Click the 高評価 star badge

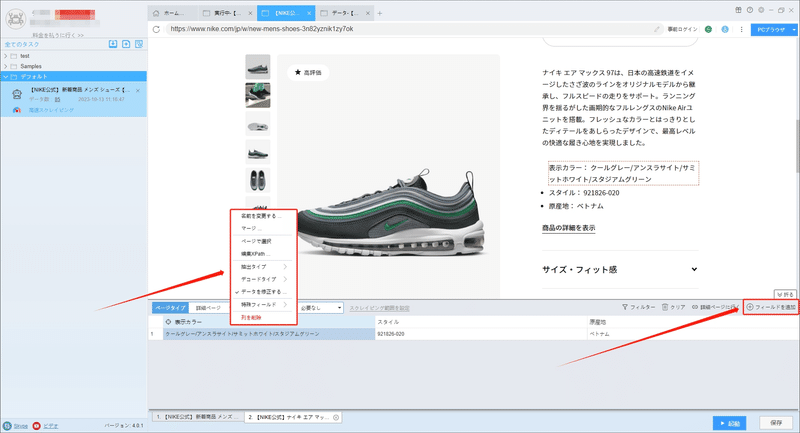pos(308,72)
